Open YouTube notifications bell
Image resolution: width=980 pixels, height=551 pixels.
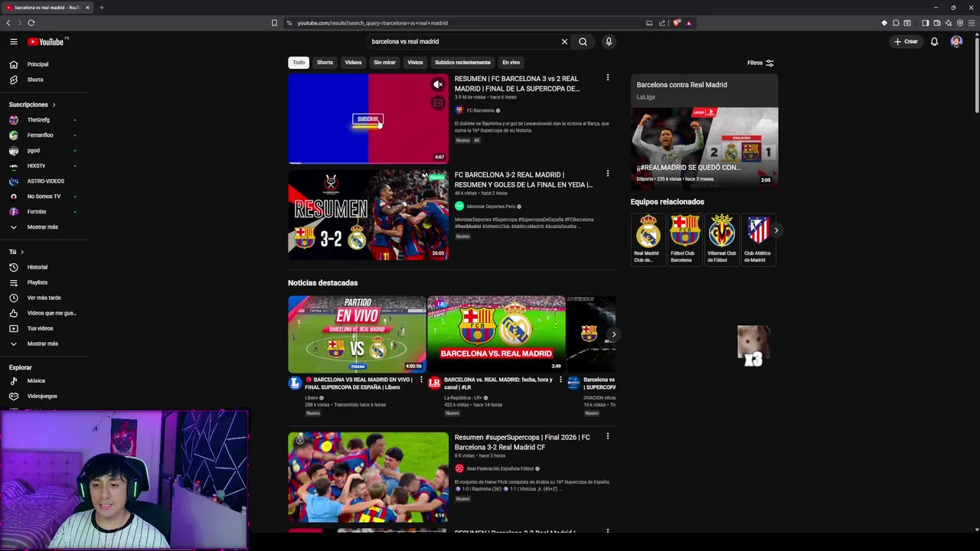934,41
